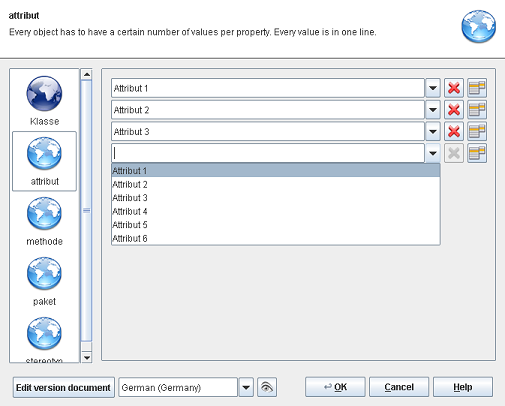The image size is (505, 406).
Task: Select the Klasse globe icon
Action: (x=44, y=94)
